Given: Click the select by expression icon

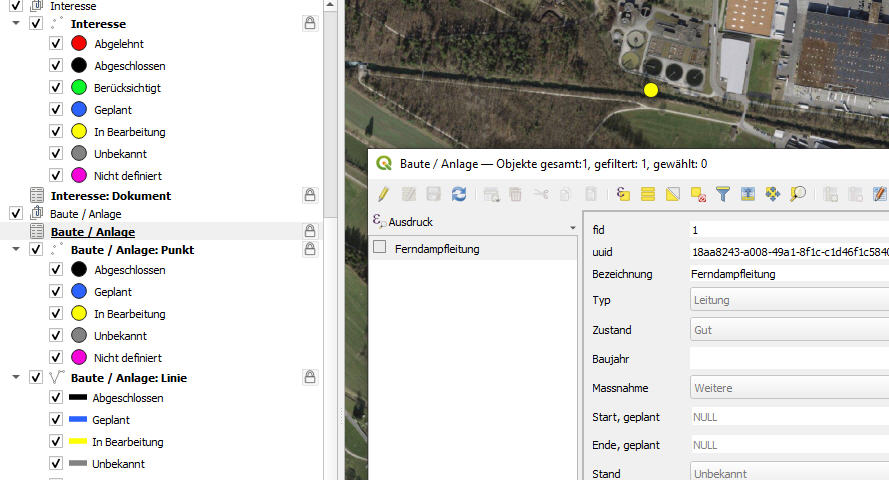Looking at the screenshot, I should pyautogui.click(x=623, y=194).
